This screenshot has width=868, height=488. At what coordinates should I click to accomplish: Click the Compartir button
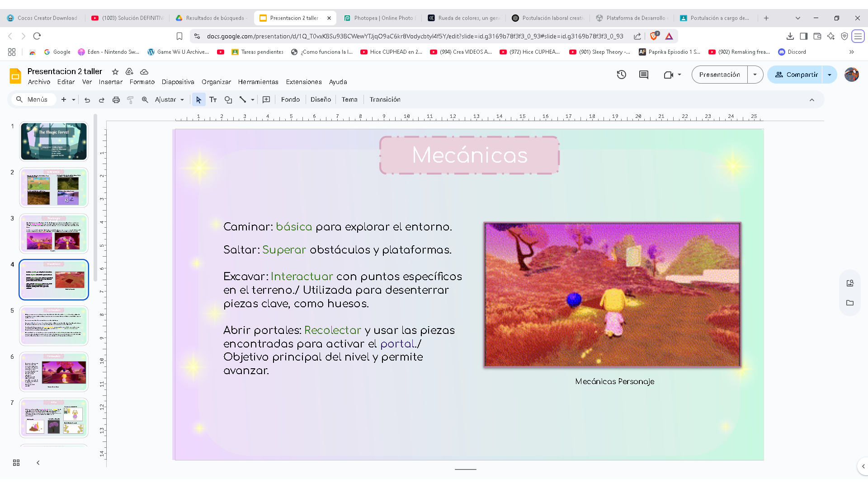[796, 75]
